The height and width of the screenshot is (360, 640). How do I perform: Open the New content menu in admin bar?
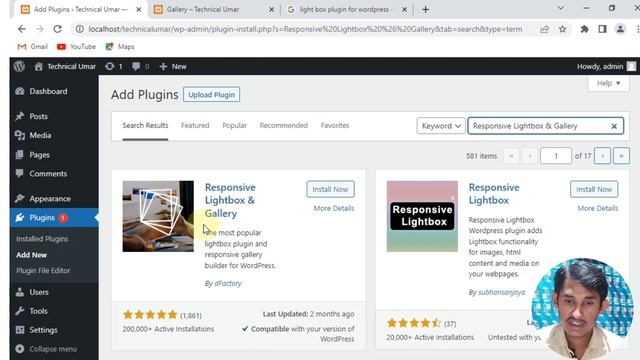[x=173, y=66]
